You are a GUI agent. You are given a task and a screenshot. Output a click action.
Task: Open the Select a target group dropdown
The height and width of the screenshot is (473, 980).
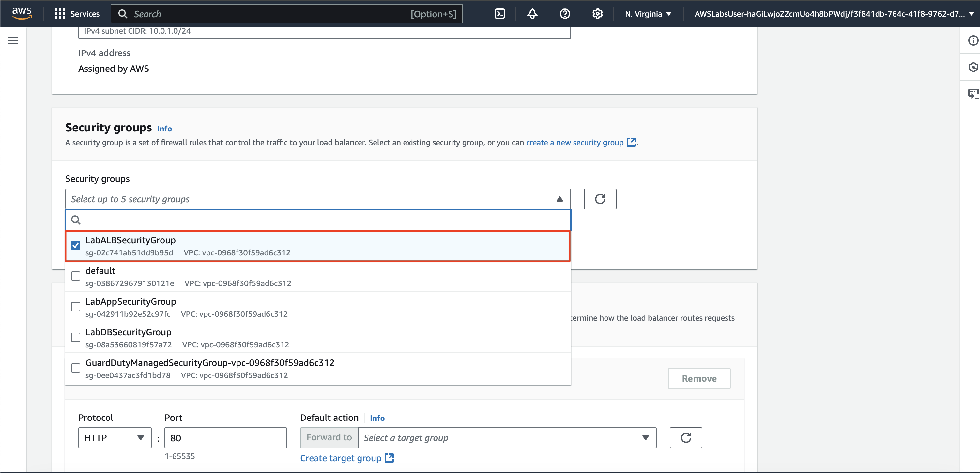(507, 438)
